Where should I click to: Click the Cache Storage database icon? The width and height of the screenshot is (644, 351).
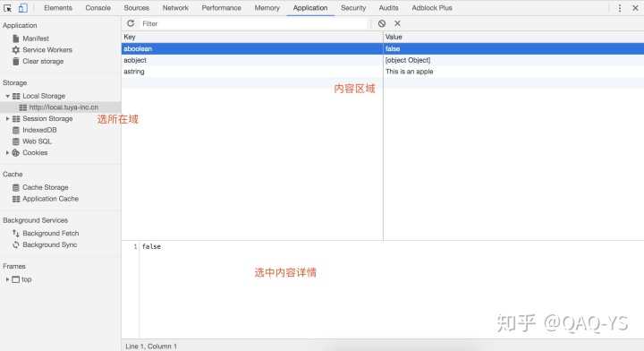[16, 187]
